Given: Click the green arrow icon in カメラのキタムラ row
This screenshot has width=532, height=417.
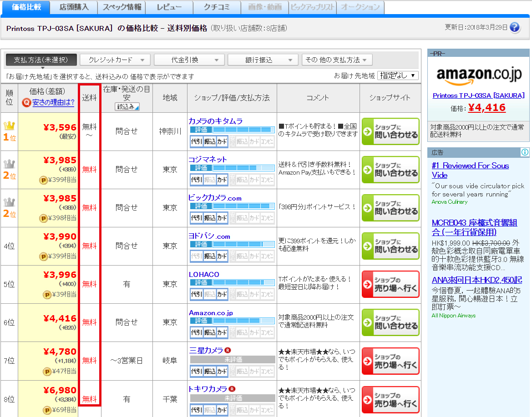Looking at the screenshot, I should click(x=367, y=131).
